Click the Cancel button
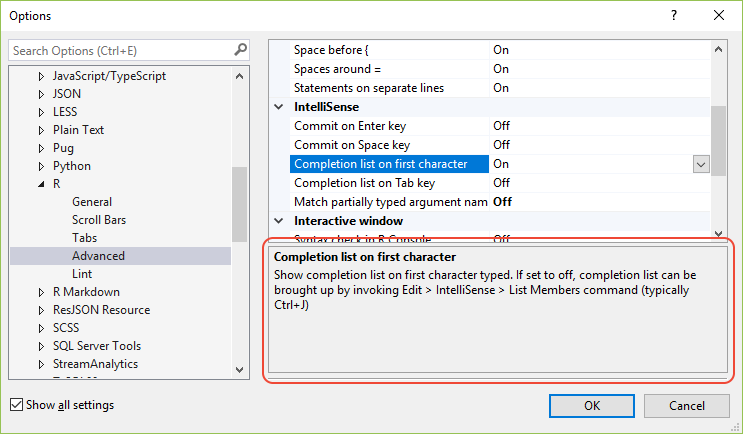The width and height of the screenshot is (743, 434). point(687,405)
